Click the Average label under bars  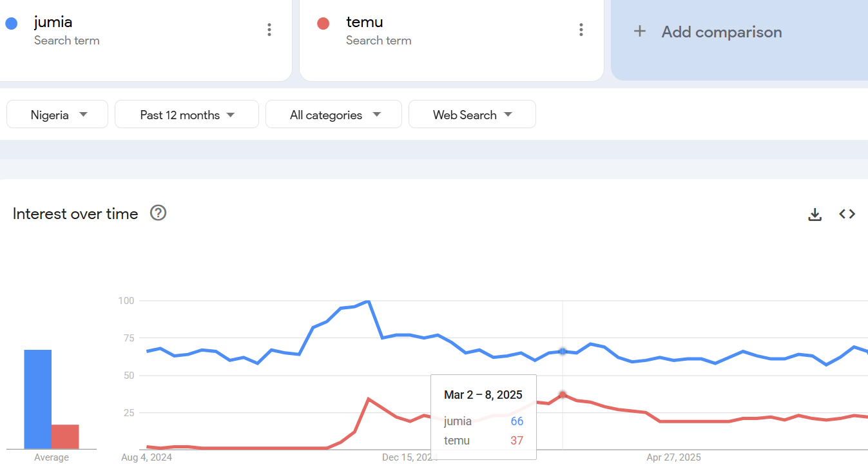pyautogui.click(x=52, y=457)
